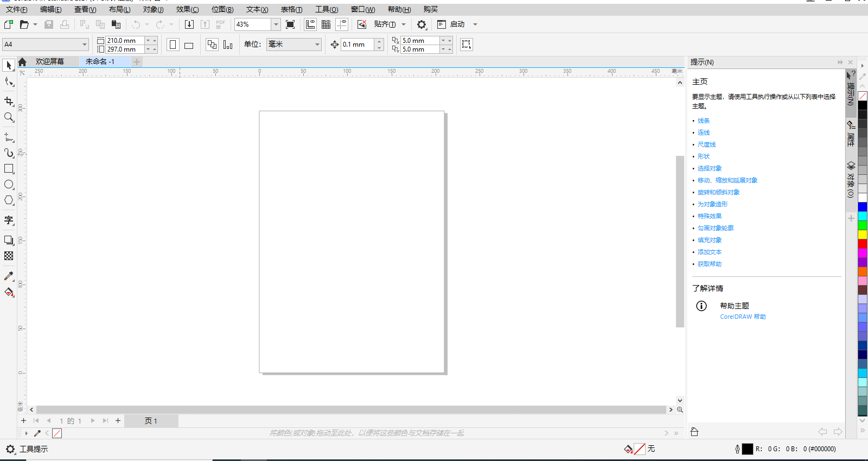This screenshot has width=868, height=461.
Task: Create a new document from toolbar
Action: pyautogui.click(x=8, y=24)
